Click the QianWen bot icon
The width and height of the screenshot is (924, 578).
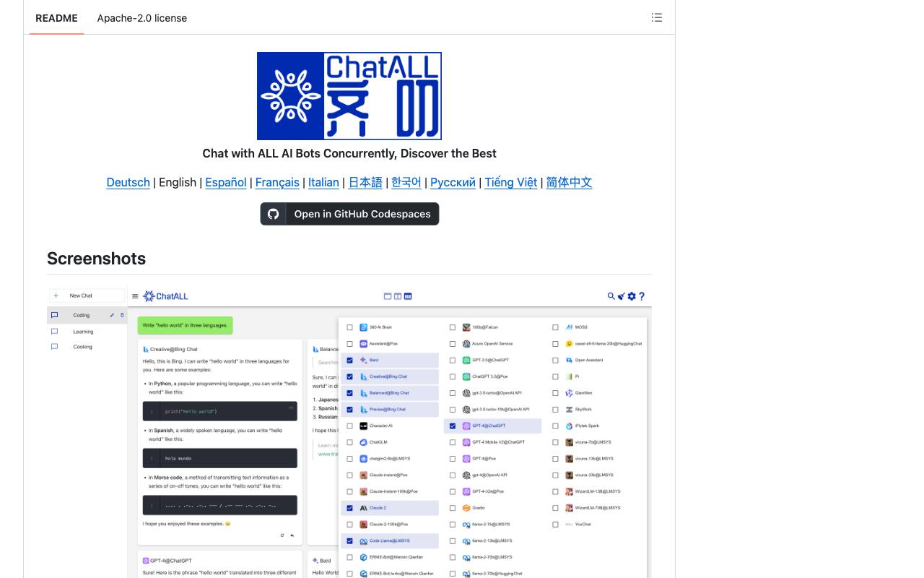point(569,393)
